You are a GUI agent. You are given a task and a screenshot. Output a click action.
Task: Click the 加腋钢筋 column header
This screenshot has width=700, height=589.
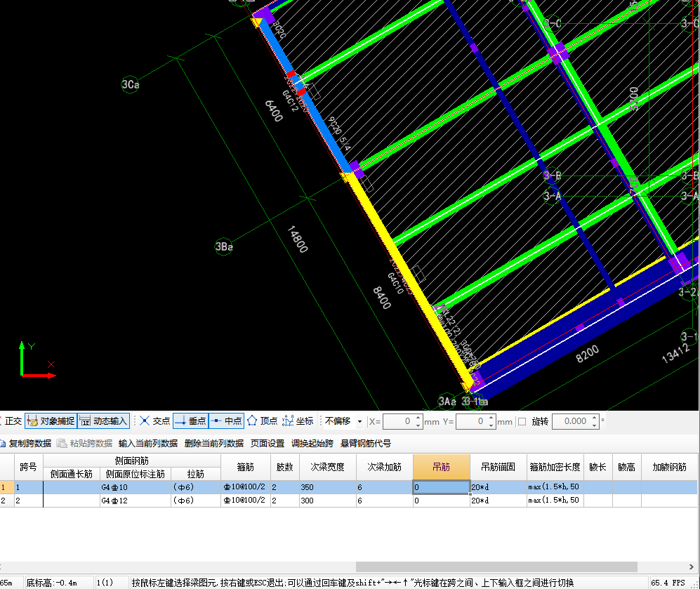(669, 467)
